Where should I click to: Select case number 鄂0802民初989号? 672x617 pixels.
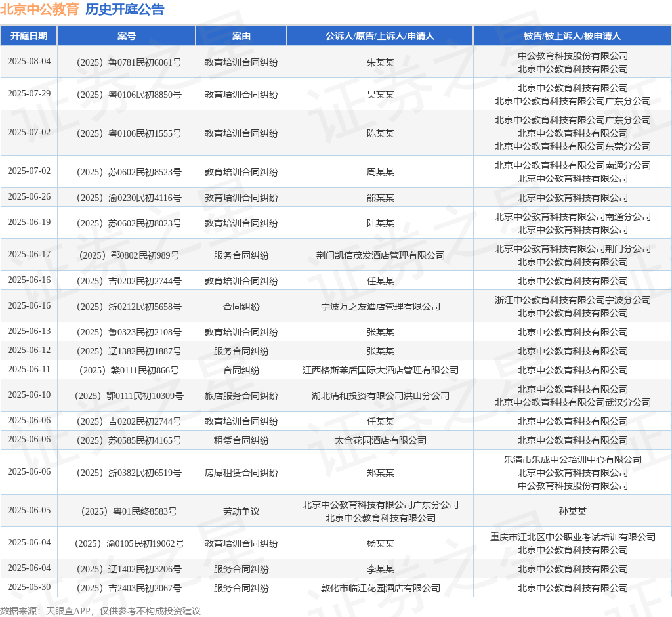tap(129, 255)
